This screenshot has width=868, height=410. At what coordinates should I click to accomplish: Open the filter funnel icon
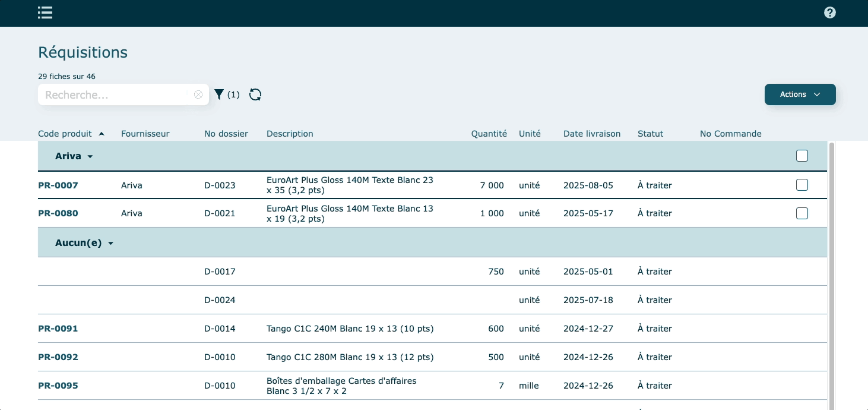[219, 94]
